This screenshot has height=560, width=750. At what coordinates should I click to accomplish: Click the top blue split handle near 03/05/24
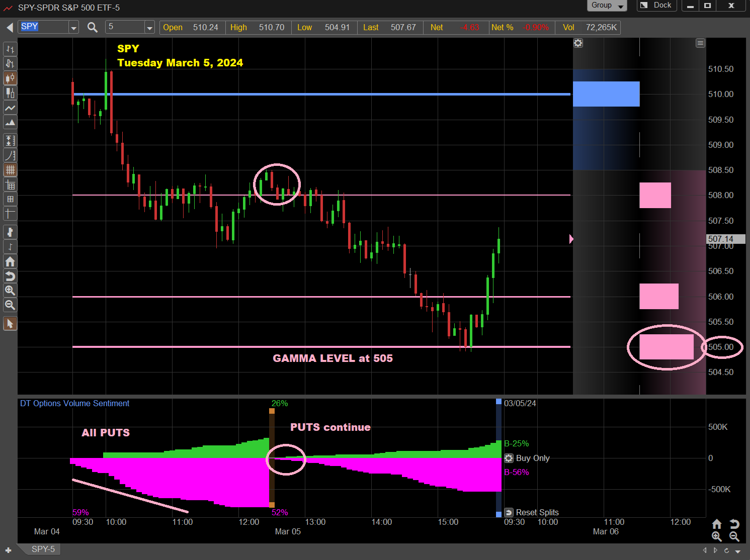[498, 402]
